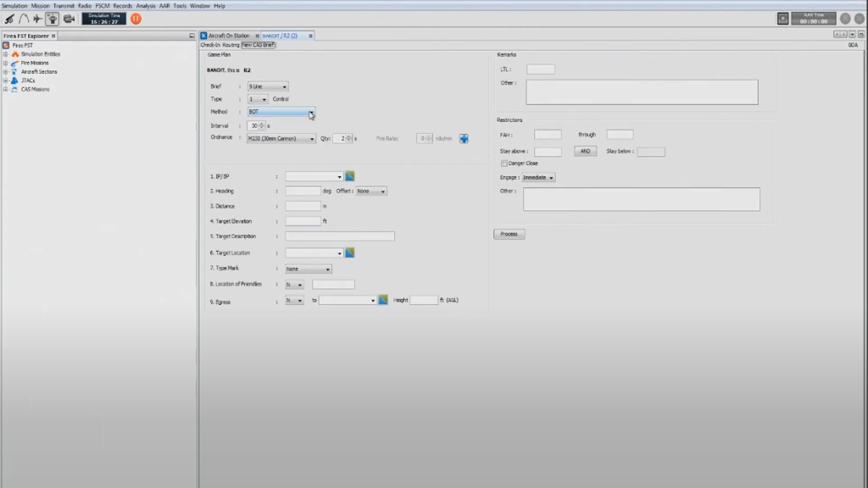This screenshot has width=868, height=488.
Task: Open map picker beside Target Location field
Action: [349, 252]
